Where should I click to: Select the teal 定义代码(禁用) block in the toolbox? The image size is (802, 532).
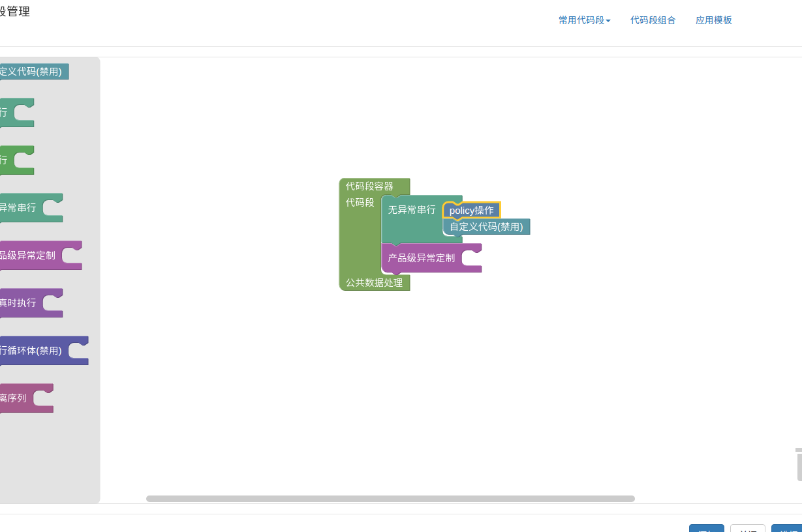coord(33,72)
